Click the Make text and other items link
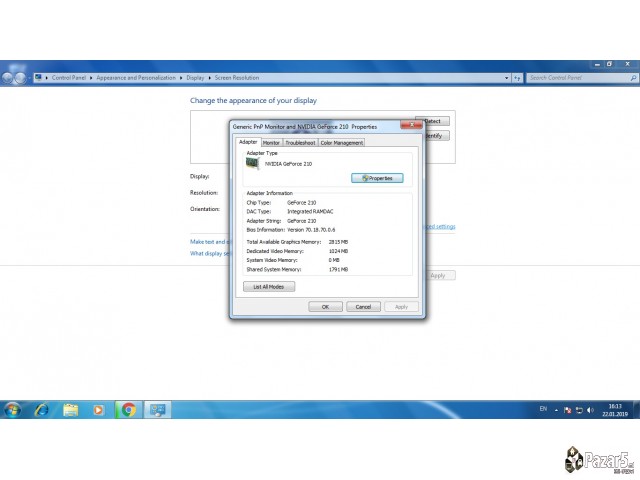Screen dimensions: 640x480 click(211, 242)
